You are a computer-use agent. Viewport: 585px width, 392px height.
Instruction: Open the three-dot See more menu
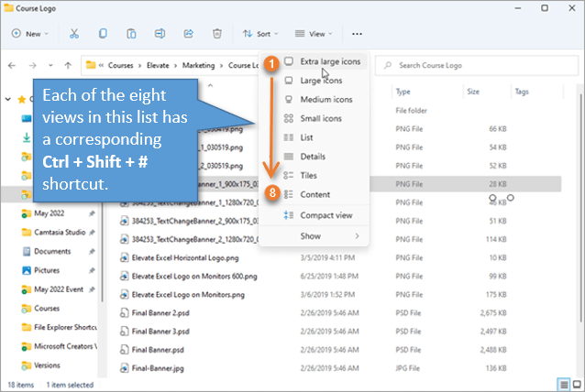point(357,34)
